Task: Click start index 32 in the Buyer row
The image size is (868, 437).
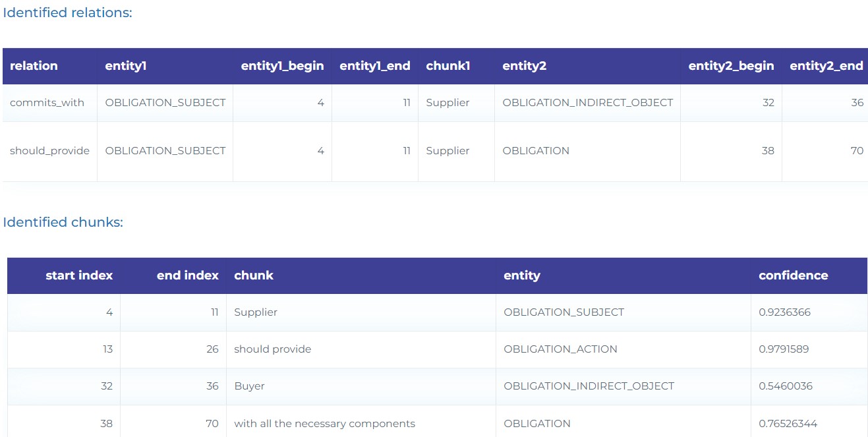Action: point(107,386)
